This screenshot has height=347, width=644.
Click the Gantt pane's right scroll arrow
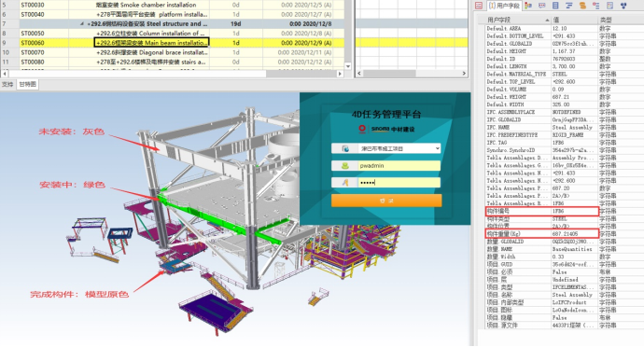point(464,73)
